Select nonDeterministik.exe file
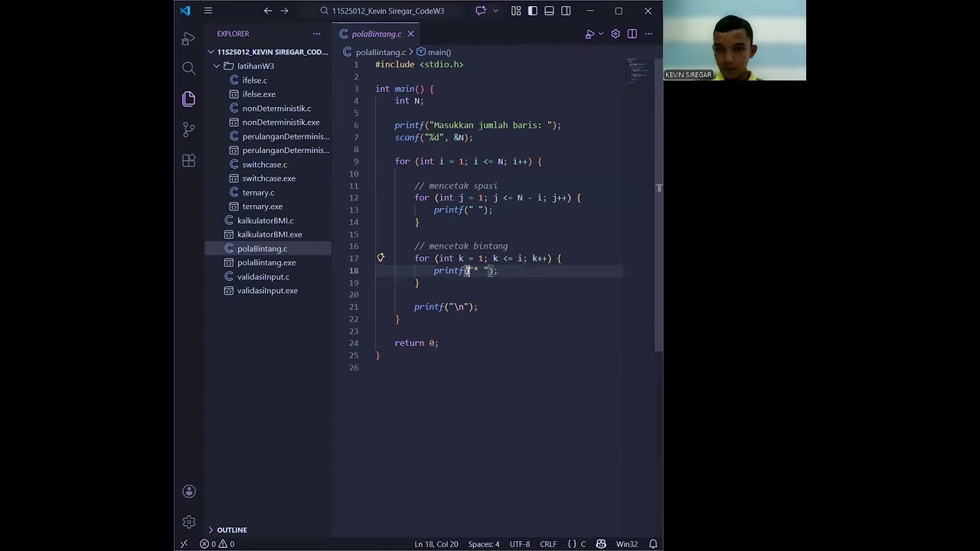Viewport: 980px width, 551px height. click(x=268, y=122)
